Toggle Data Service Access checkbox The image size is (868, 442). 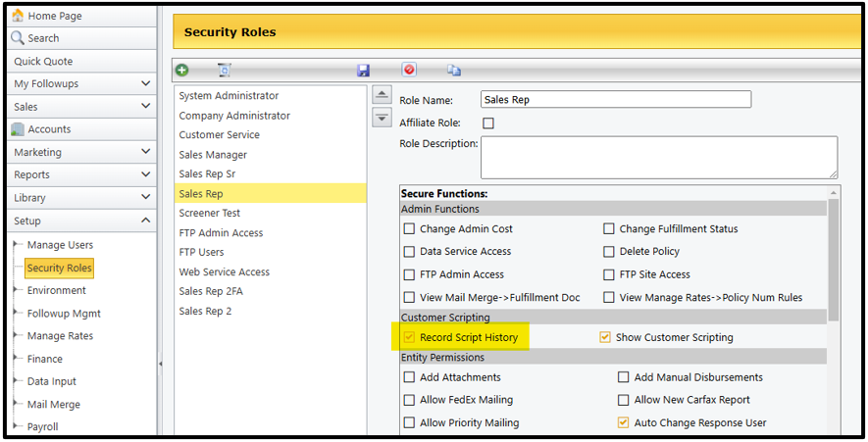pos(409,252)
